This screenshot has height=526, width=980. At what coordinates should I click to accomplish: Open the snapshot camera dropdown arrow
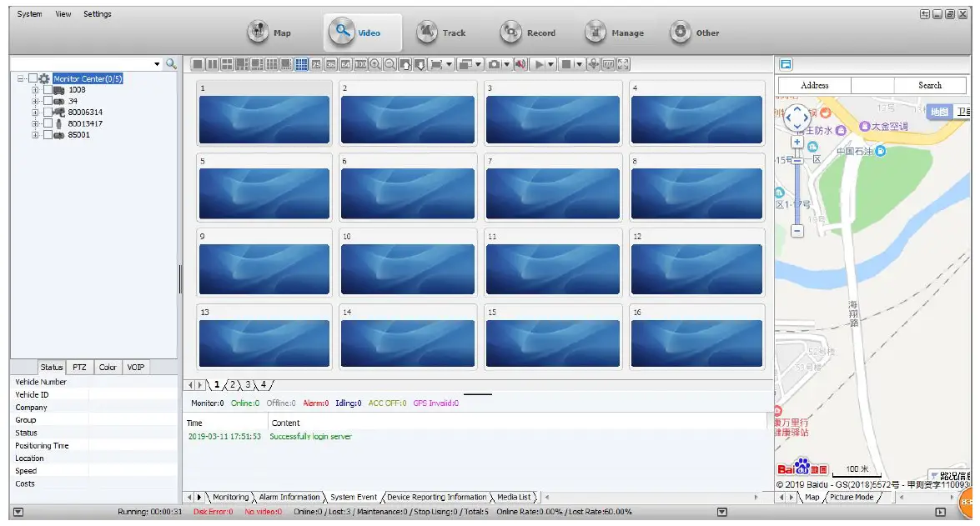506,64
